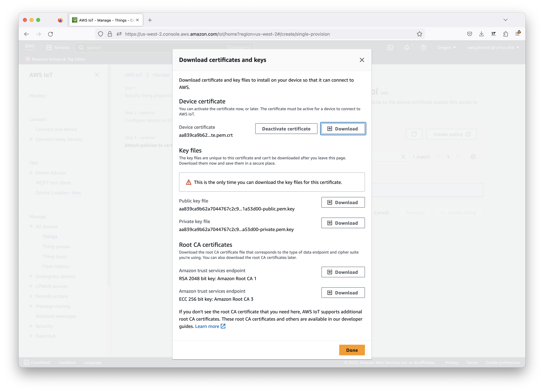List all tabs with the chevron
This screenshot has height=392, width=544.
tap(505, 20)
